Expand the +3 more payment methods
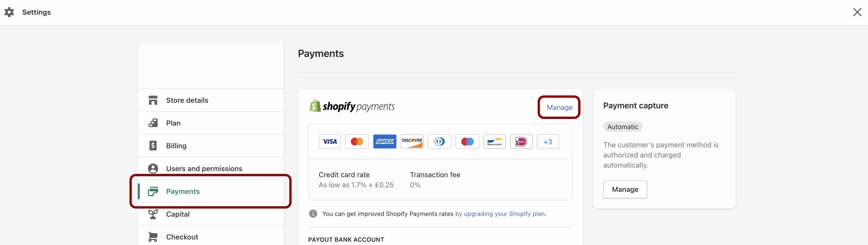This screenshot has height=245, width=868. [x=548, y=142]
